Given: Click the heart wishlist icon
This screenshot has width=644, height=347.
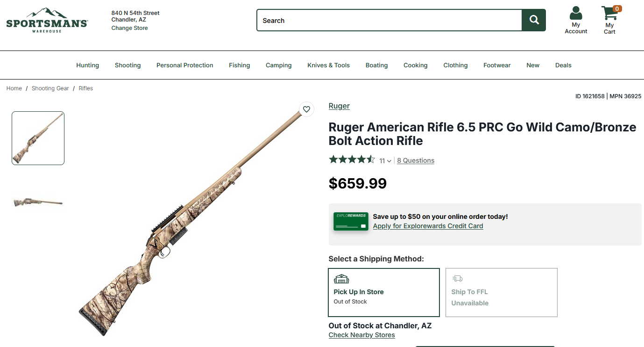Looking at the screenshot, I should [306, 109].
